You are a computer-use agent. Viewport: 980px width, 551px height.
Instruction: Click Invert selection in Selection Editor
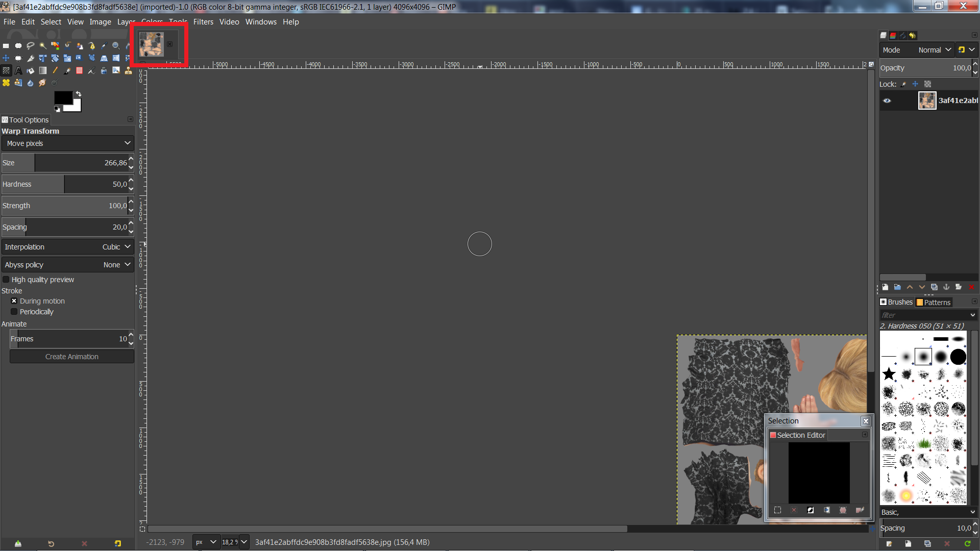coord(810,510)
